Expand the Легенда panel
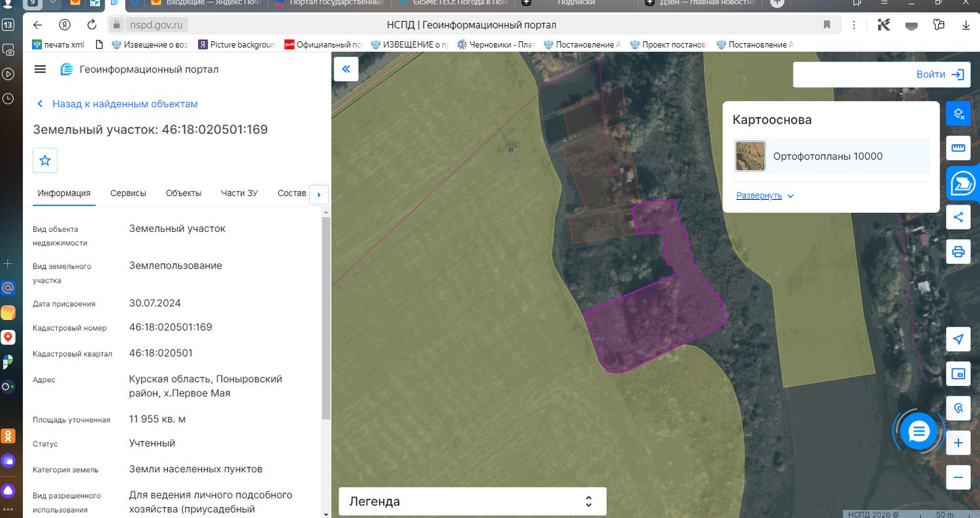 coord(472,502)
